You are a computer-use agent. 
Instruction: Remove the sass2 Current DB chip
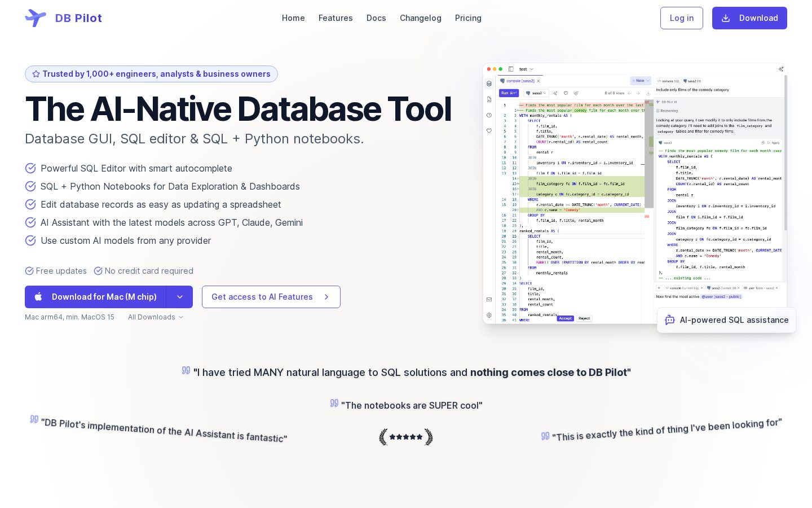(739, 288)
